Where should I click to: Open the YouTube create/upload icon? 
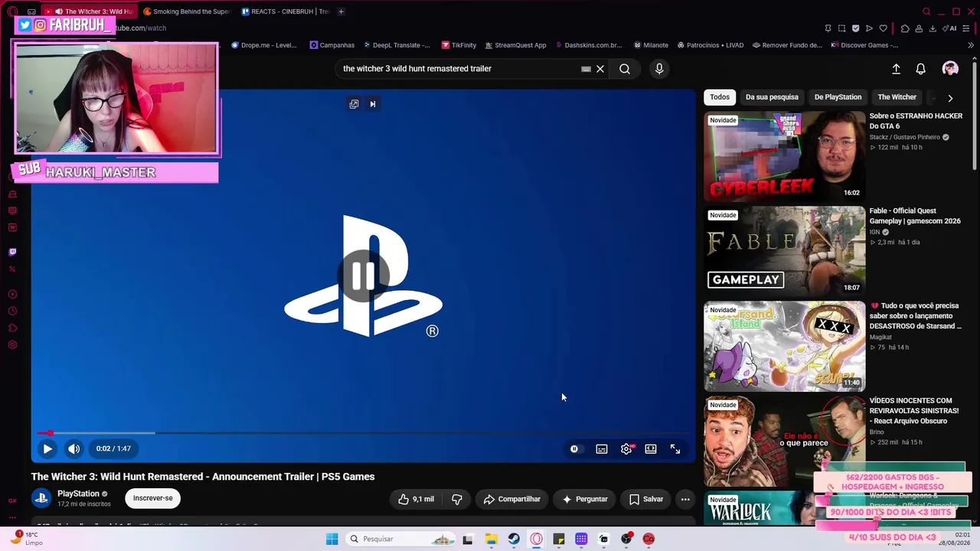pyautogui.click(x=896, y=69)
